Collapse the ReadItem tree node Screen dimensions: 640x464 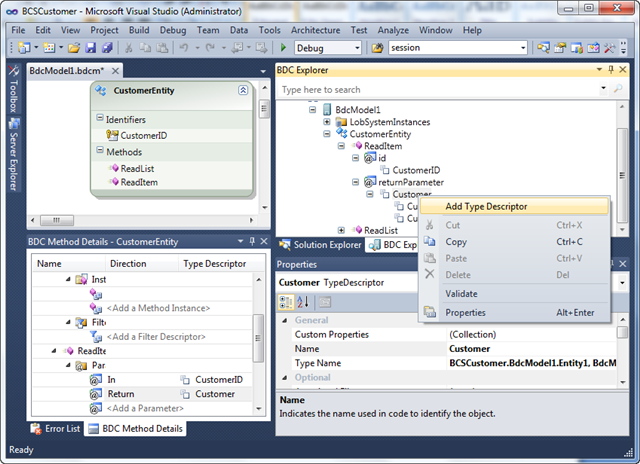click(x=341, y=146)
